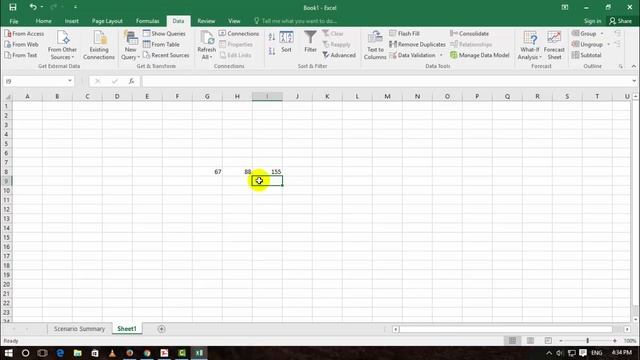This screenshot has width=640, height=360.
Task: Open Edge browser from taskbar
Action: click(60, 353)
